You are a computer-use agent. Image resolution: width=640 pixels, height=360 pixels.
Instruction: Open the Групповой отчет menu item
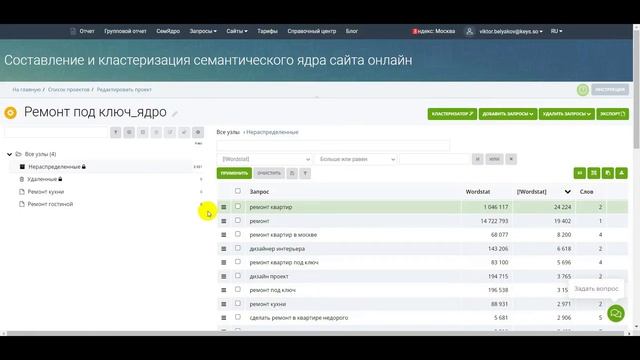click(125, 31)
